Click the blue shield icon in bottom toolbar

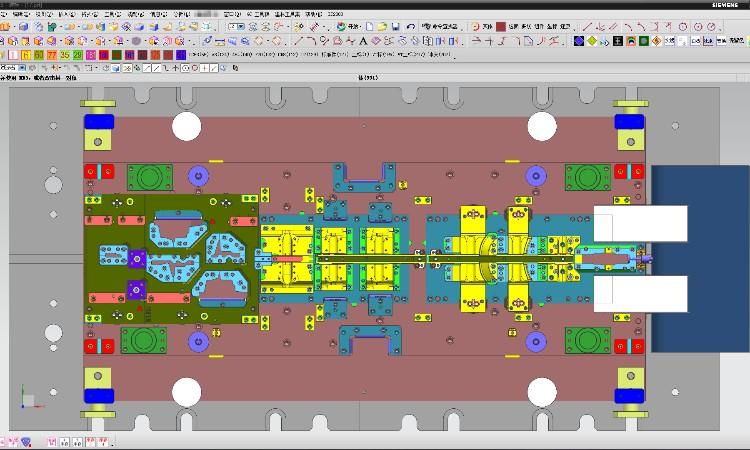(x=26, y=442)
